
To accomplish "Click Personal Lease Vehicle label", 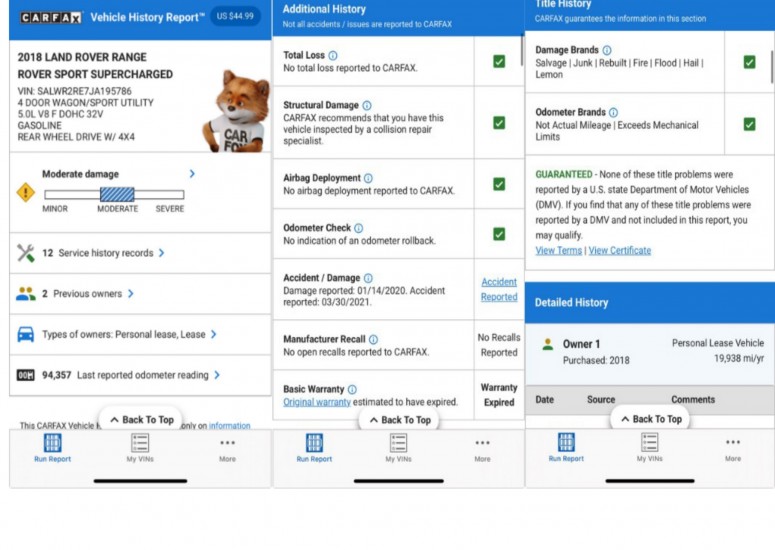I will click(718, 343).
